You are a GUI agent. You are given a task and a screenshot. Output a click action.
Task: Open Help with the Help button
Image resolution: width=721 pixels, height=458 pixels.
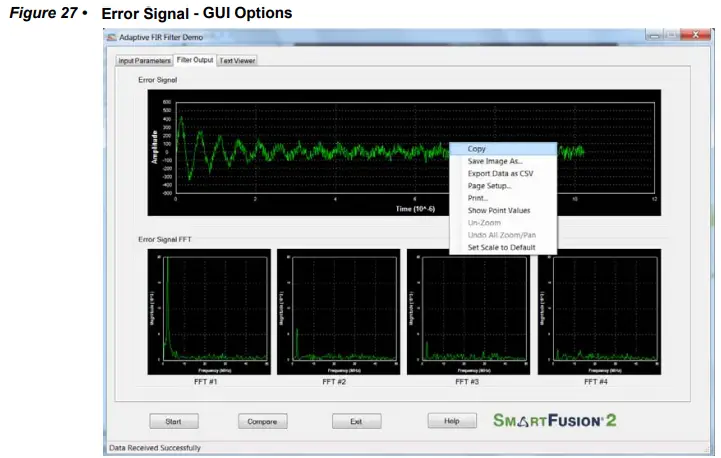[x=452, y=421]
